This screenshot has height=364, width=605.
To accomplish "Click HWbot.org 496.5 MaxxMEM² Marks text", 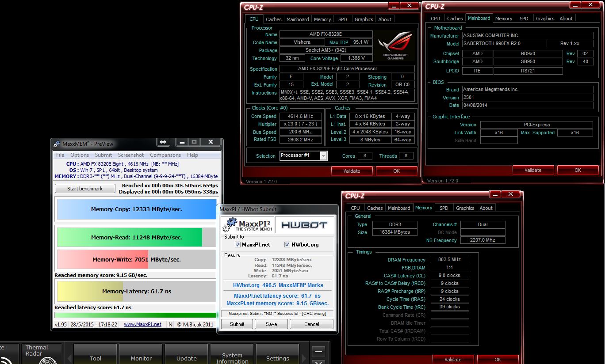I will pos(278,285).
